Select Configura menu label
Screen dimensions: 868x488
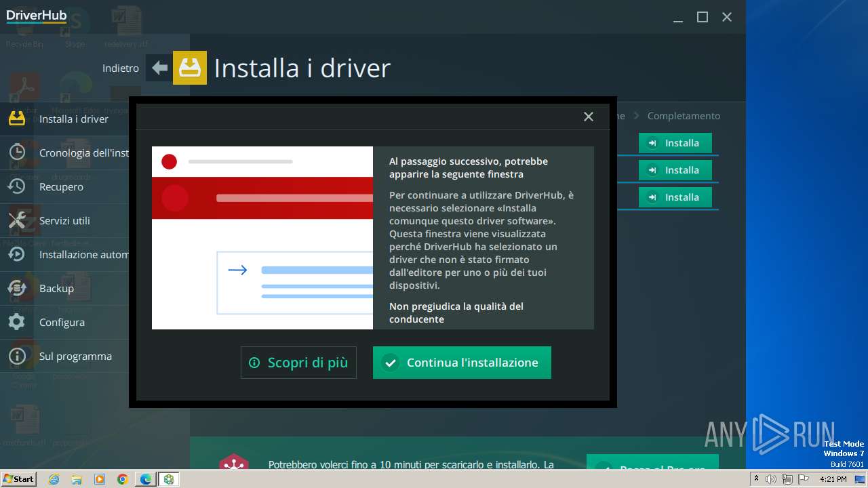point(62,322)
